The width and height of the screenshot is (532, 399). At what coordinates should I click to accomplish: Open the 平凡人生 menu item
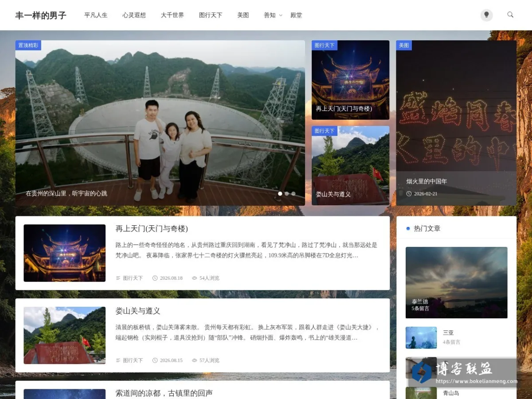(x=96, y=15)
